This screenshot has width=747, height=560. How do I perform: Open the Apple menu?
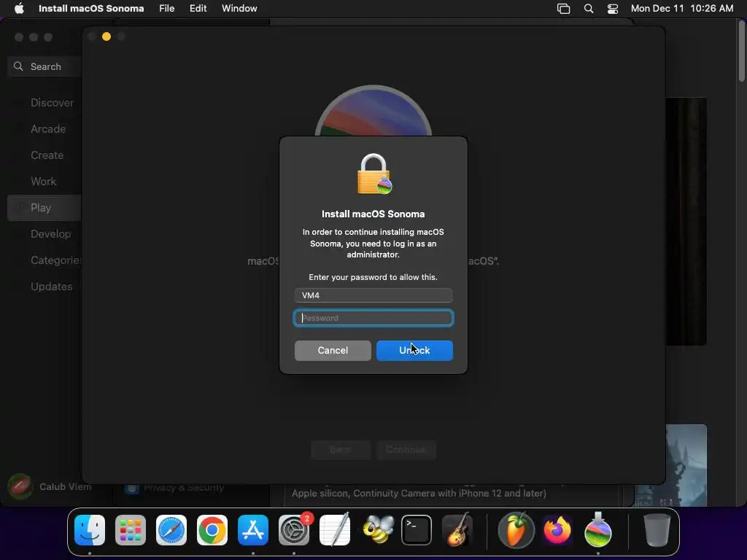click(x=19, y=9)
